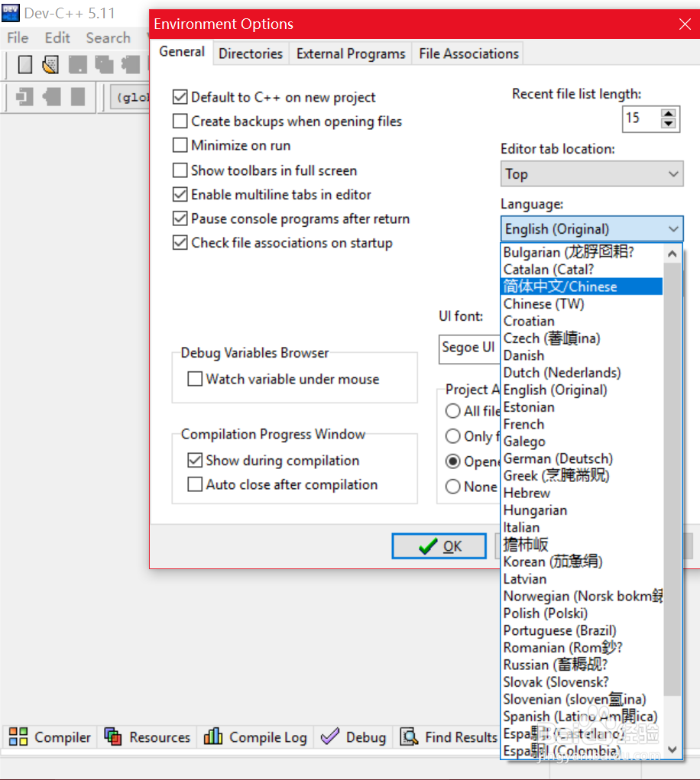Screen dimensions: 700x780
Task: Select Portuguese (Brazil) in the language list
Action: 582,630
